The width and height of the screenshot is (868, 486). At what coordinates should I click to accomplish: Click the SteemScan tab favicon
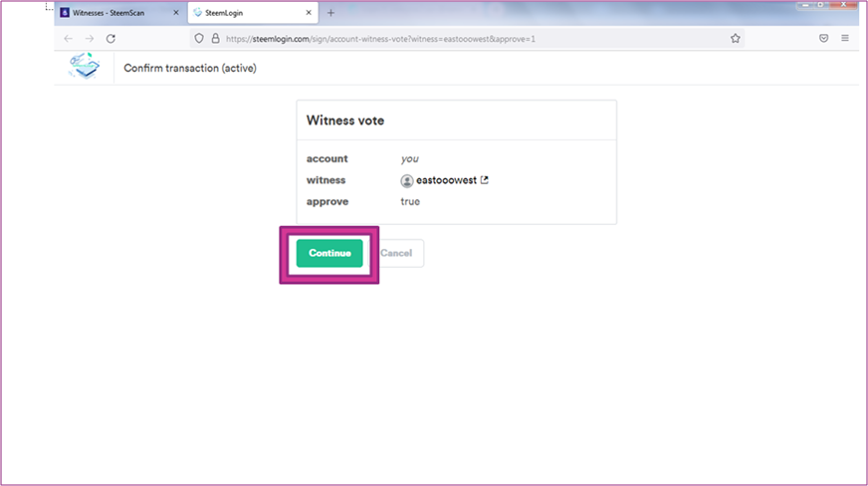coord(65,12)
